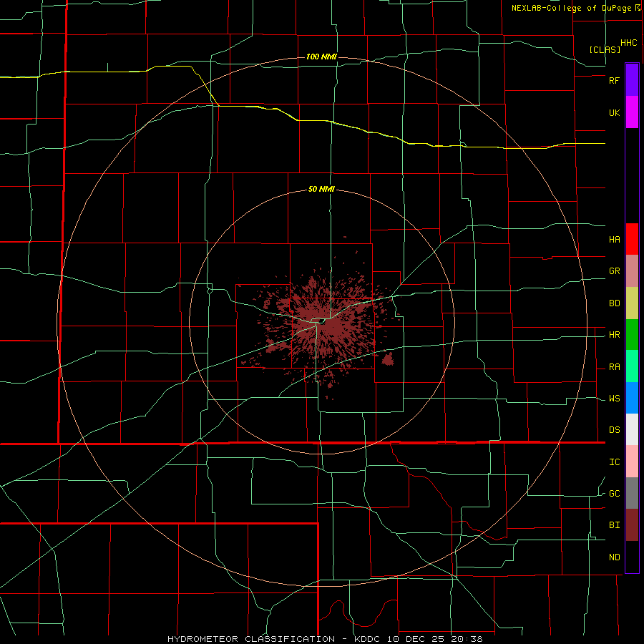Click the NEXLAB-College of DuPage credit text
This screenshot has height=644, width=644.
pyautogui.click(x=572, y=8)
